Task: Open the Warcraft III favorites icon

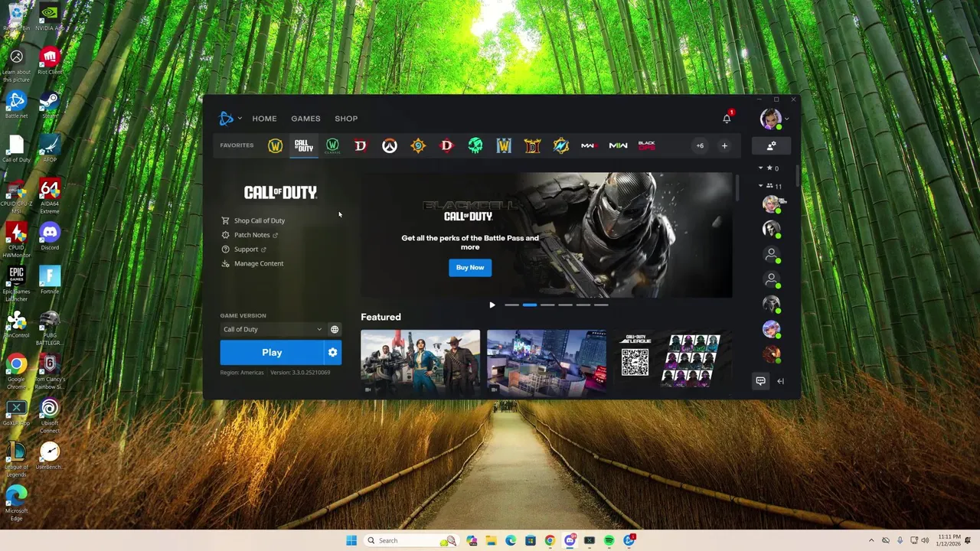Action: 504,145
